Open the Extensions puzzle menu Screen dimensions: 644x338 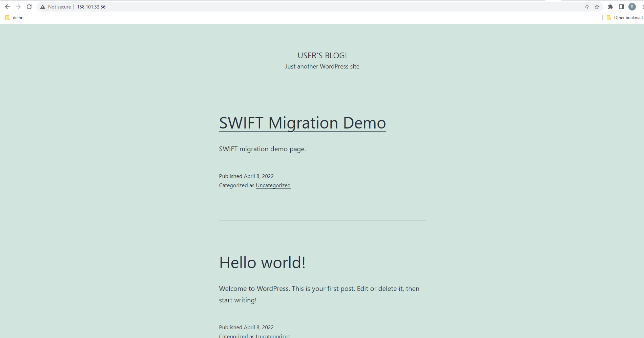610,7
